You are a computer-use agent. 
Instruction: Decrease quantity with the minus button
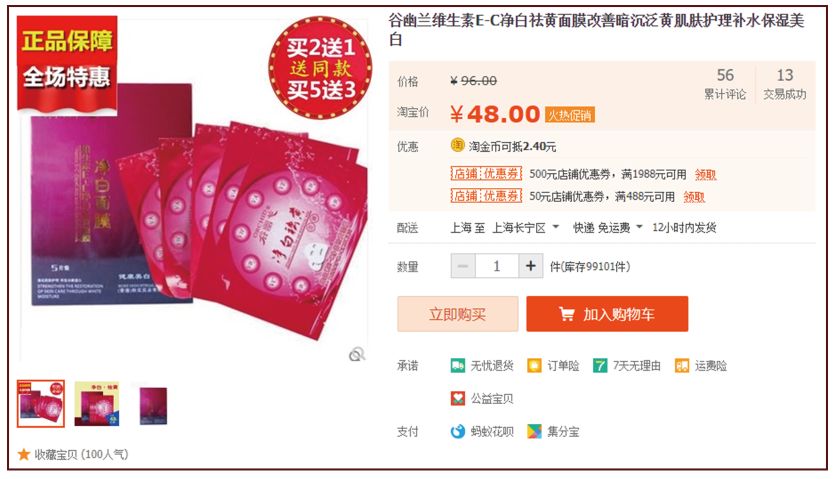click(463, 266)
